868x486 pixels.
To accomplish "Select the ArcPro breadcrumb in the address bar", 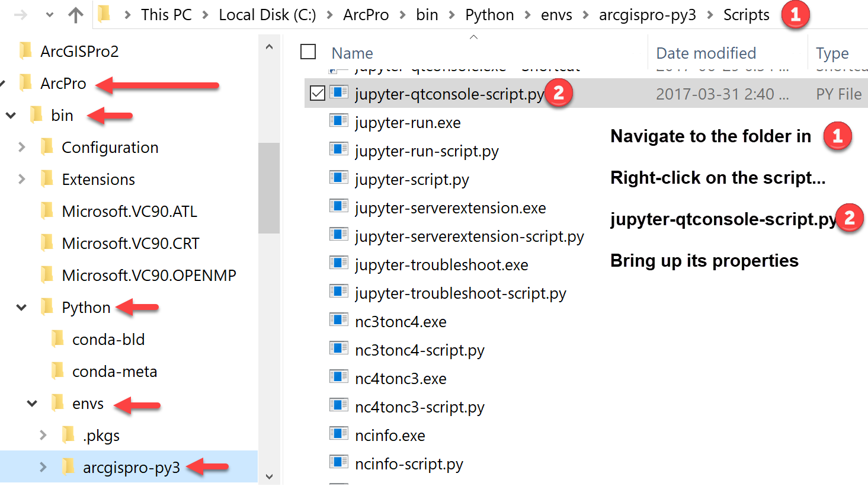I will point(366,15).
